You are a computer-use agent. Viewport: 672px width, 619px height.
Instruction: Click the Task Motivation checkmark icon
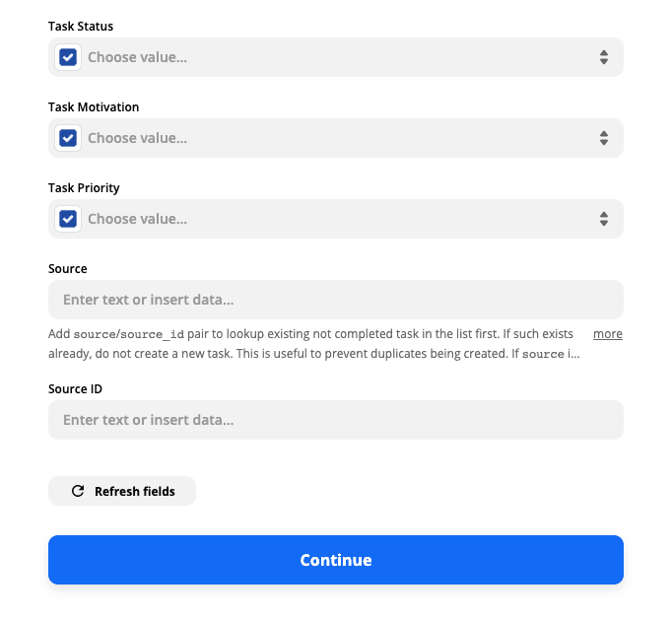pos(68,138)
